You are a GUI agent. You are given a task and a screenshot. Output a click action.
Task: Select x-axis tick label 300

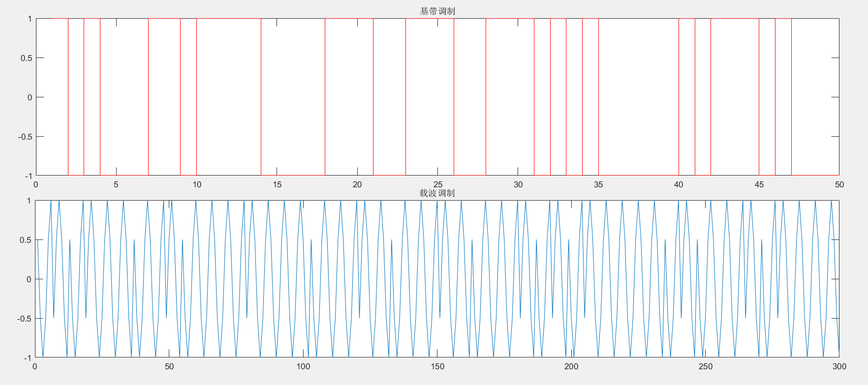pyautogui.click(x=839, y=366)
